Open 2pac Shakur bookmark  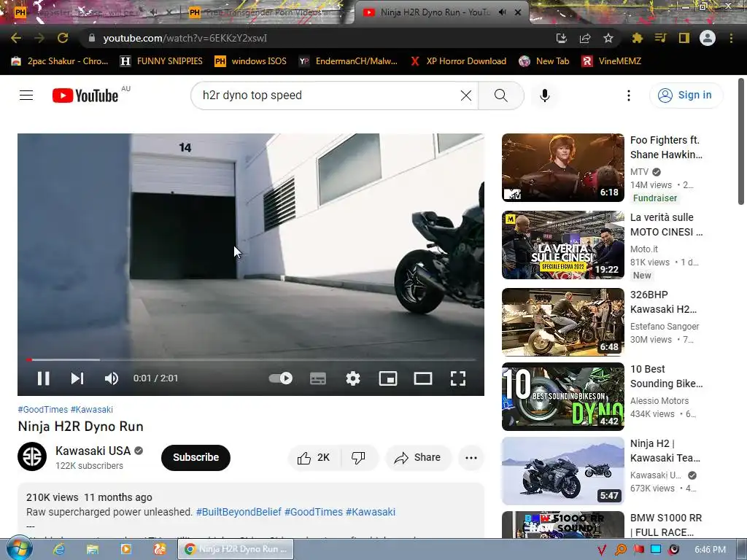coord(60,61)
